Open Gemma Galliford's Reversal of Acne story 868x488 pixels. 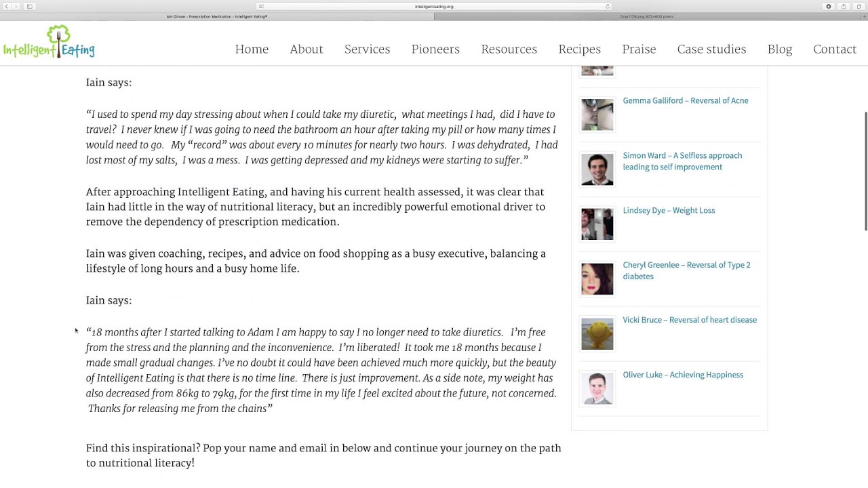[x=686, y=101]
